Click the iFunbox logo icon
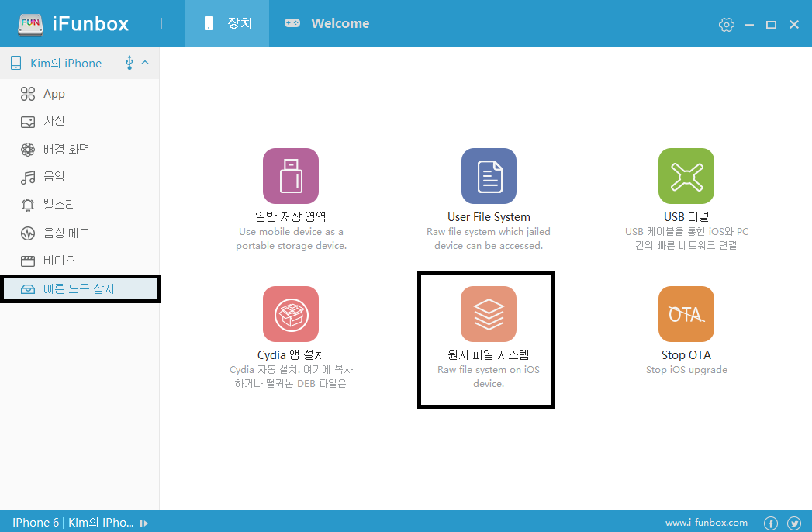Image resolution: width=812 pixels, height=532 pixels. [x=30, y=24]
